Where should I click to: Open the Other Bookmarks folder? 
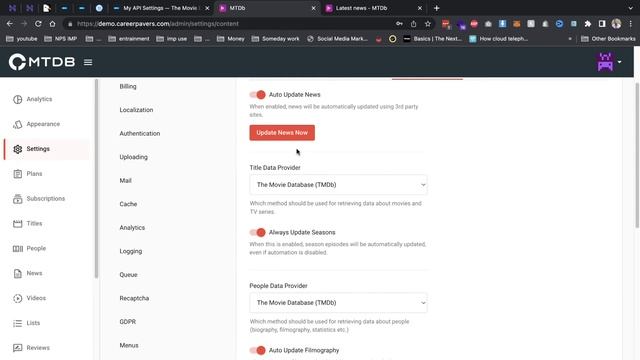click(608, 39)
